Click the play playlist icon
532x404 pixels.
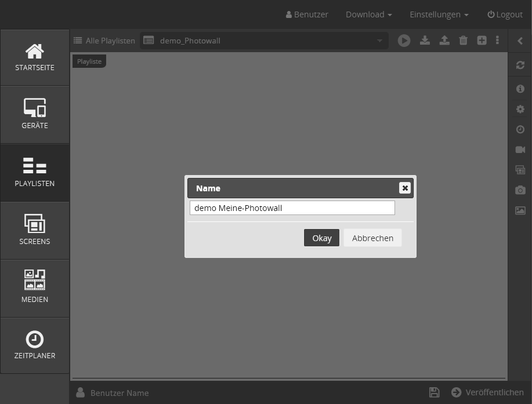click(404, 41)
